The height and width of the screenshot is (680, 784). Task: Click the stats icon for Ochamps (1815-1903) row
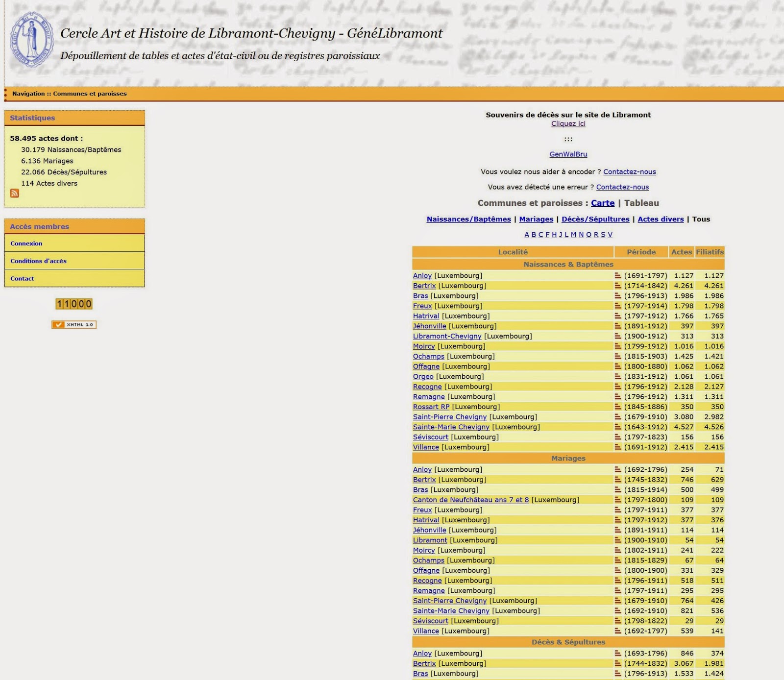[x=617, y=356]
